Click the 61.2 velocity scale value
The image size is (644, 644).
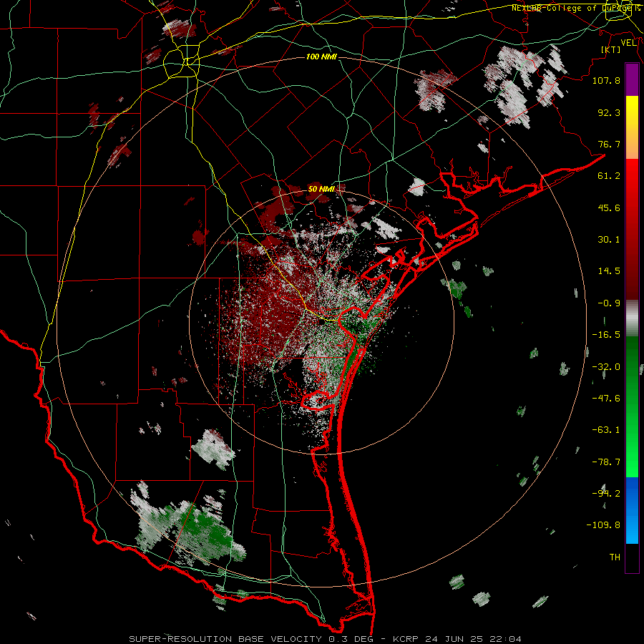(609, 176)
